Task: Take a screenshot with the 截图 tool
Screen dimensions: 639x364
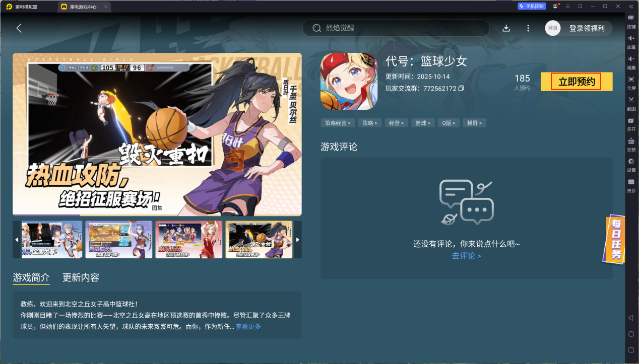Action: [631, 104]
